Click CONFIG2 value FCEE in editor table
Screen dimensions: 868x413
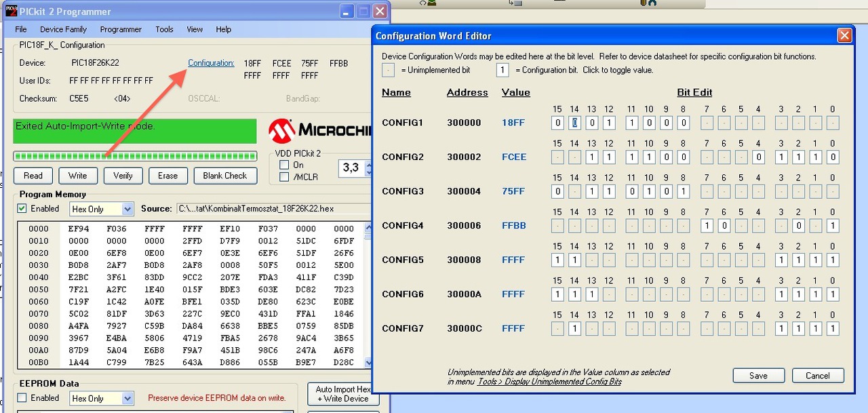point(513,157)
